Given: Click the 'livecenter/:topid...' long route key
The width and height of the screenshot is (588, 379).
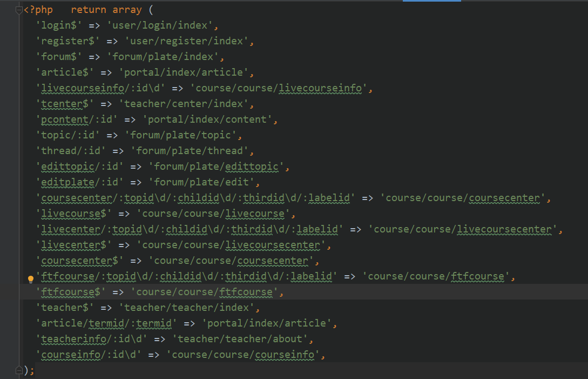Looking at the screenshot, I should click(x=190, y=229).
